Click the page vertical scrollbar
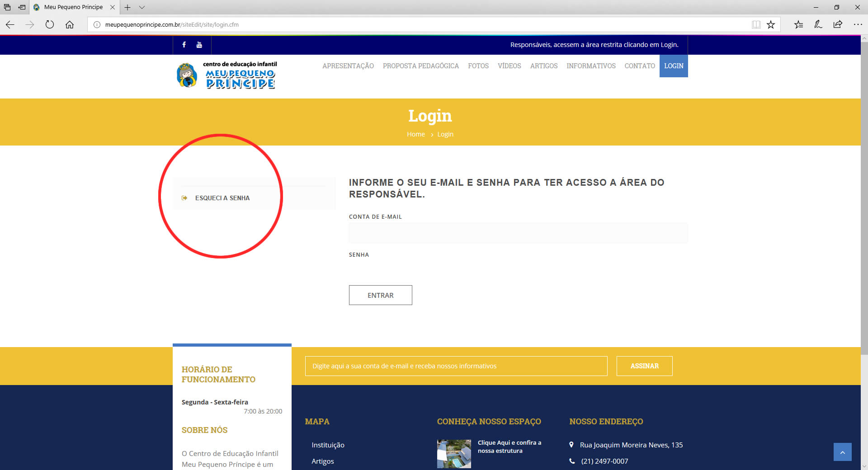Image resolution: width=868 pixels, height=470 pixels. pos(864,199)
